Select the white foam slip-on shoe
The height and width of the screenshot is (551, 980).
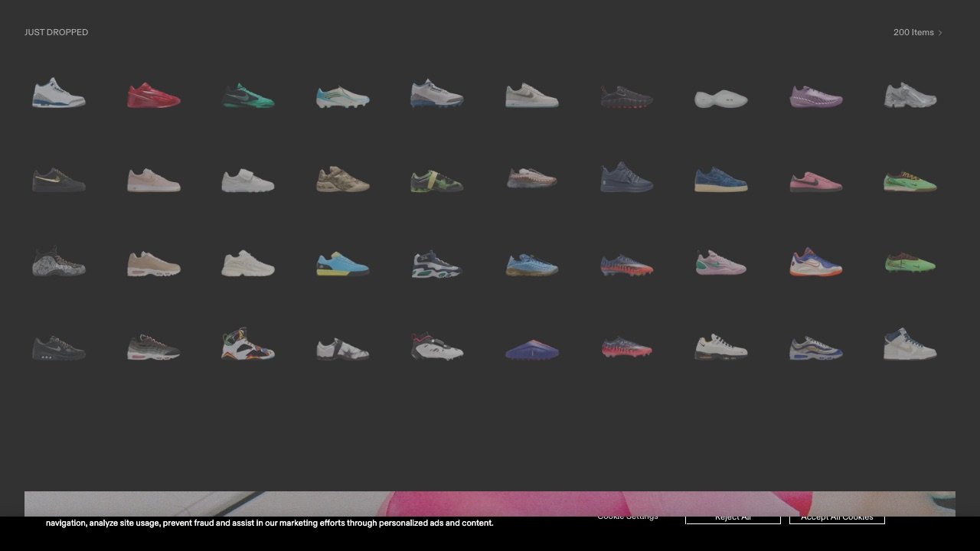721,99
